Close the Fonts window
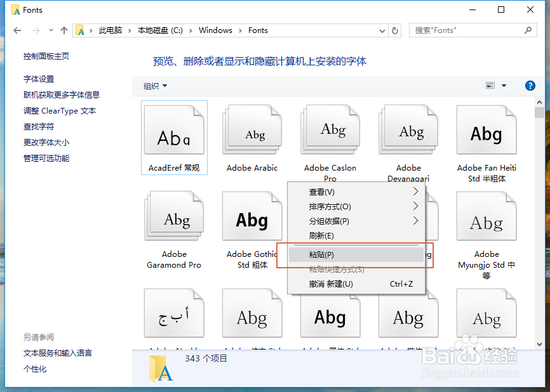Screen dimensions: 550x392 click(x=530, y=10)
